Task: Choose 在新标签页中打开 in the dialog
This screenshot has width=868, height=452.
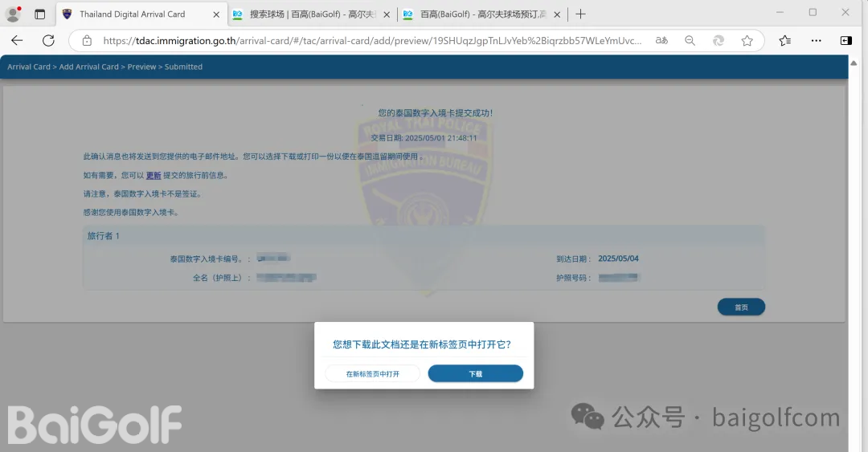Action: [x=373, y=374]
